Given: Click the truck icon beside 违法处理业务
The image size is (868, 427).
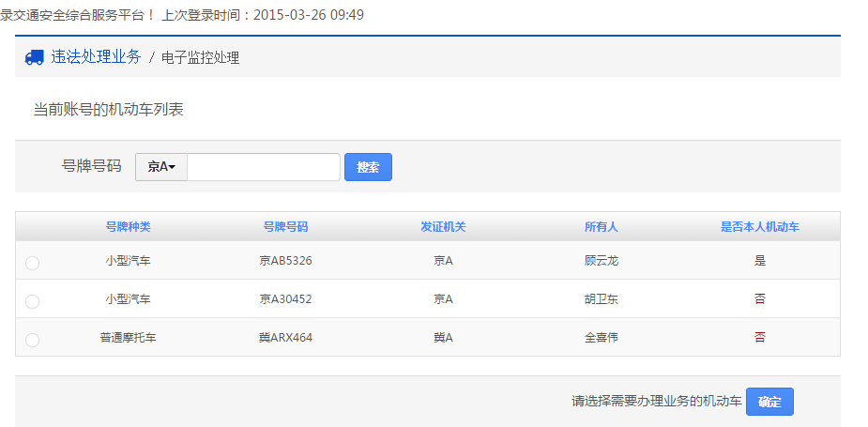Looking at the screenshot, I should pos(34,57).
